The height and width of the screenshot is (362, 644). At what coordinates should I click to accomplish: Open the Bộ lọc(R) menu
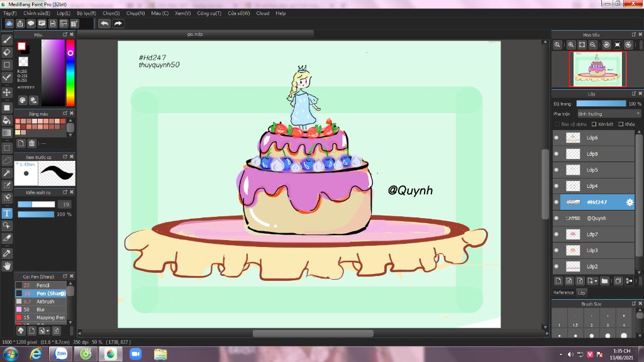click(x=86, y=13)
